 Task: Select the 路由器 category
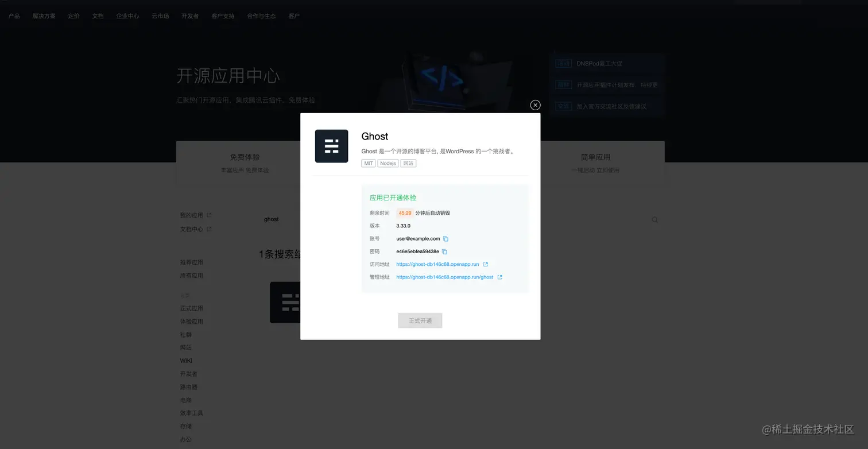[189, 388]
